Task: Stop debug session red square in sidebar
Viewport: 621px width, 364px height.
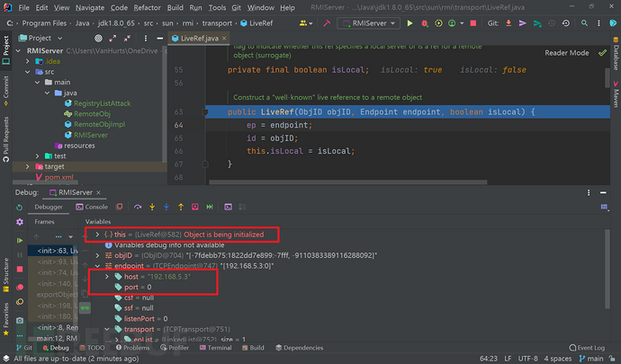Action: pyautogui.click(x=20, y=269)
